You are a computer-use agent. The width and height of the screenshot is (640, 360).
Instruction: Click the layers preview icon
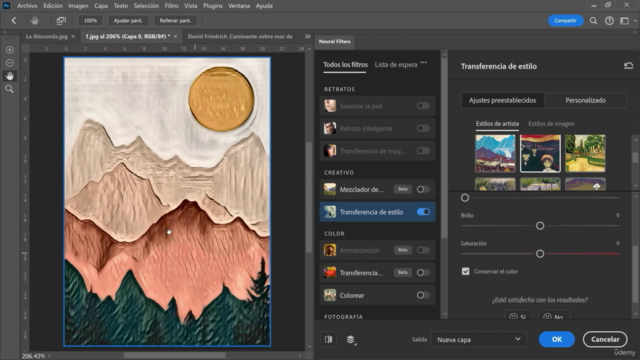pos(351,339)
